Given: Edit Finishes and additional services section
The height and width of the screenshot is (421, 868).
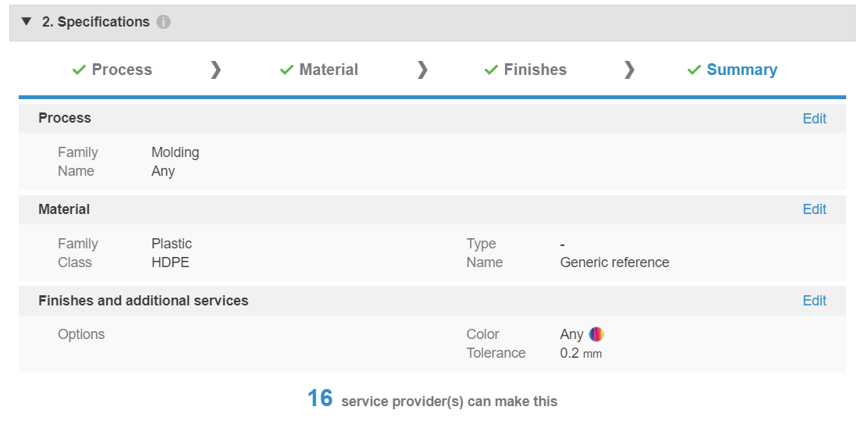Looking at the screenshot, I should pos(814,301).
